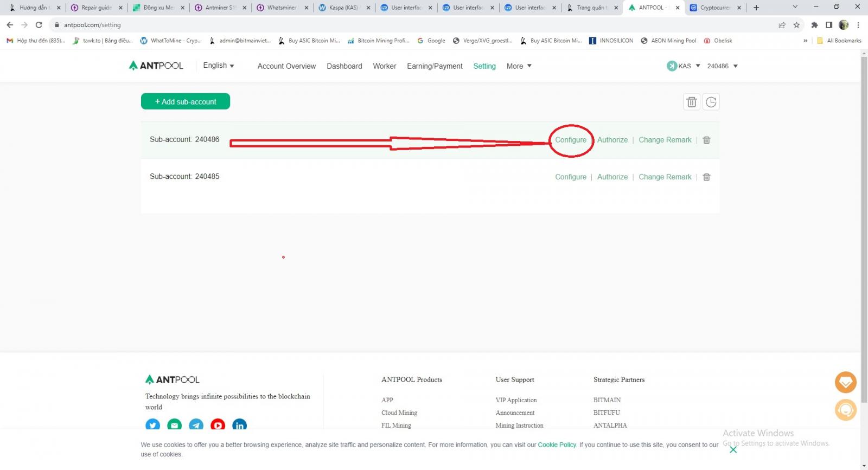Toggle the browser side panel icon
This screenshot has width=868, height=470.
point(829,25)
